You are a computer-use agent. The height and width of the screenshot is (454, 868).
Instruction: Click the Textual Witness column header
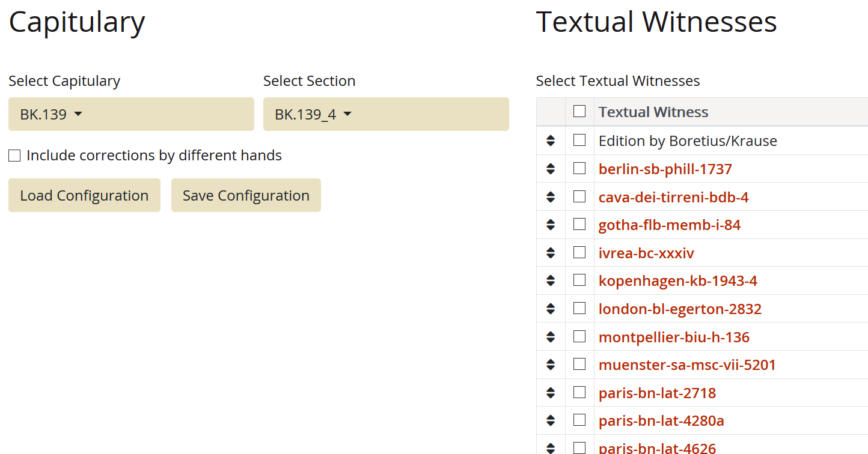pos(653,112)
